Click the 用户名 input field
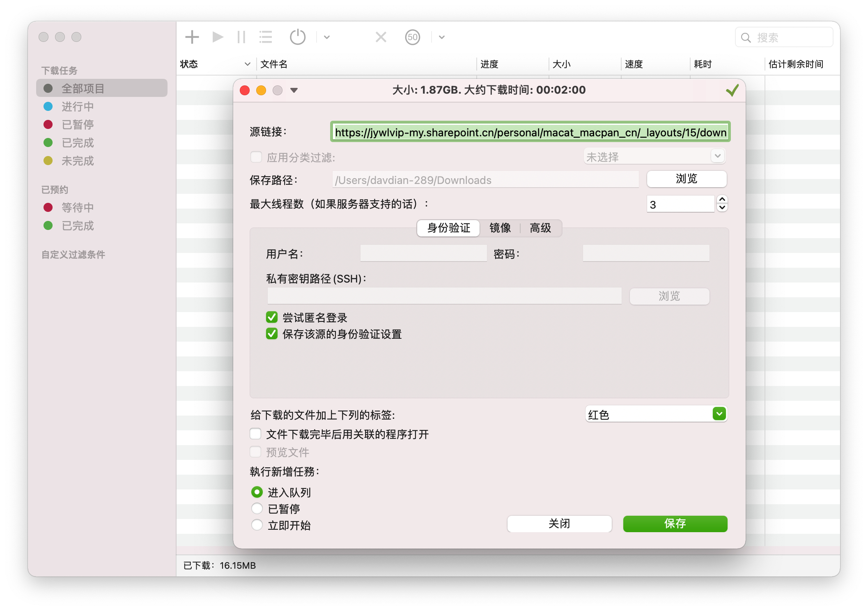The image size is (868, 611). point(423,253)
